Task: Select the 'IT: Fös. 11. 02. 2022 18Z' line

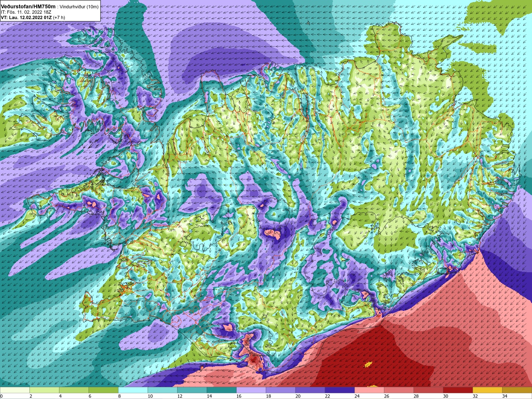Action: (x=26, y=12)
